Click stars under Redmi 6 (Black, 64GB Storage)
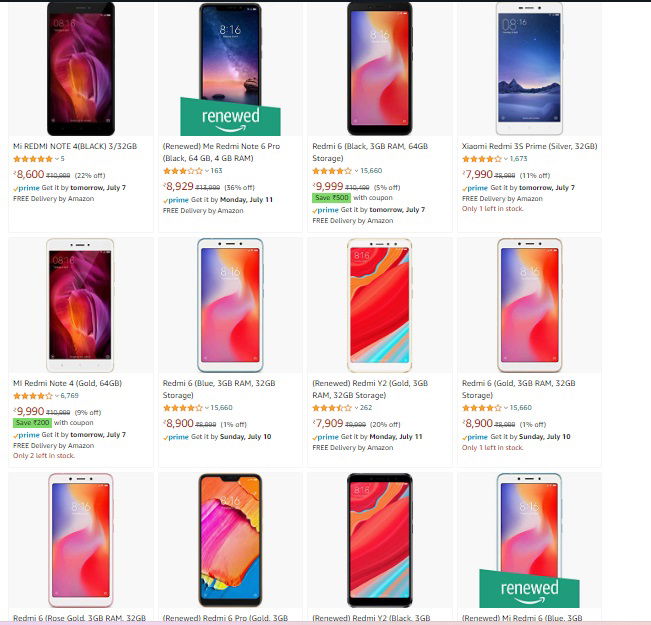The height and width of the screenshot is (625, 651). tap(332, 171)
